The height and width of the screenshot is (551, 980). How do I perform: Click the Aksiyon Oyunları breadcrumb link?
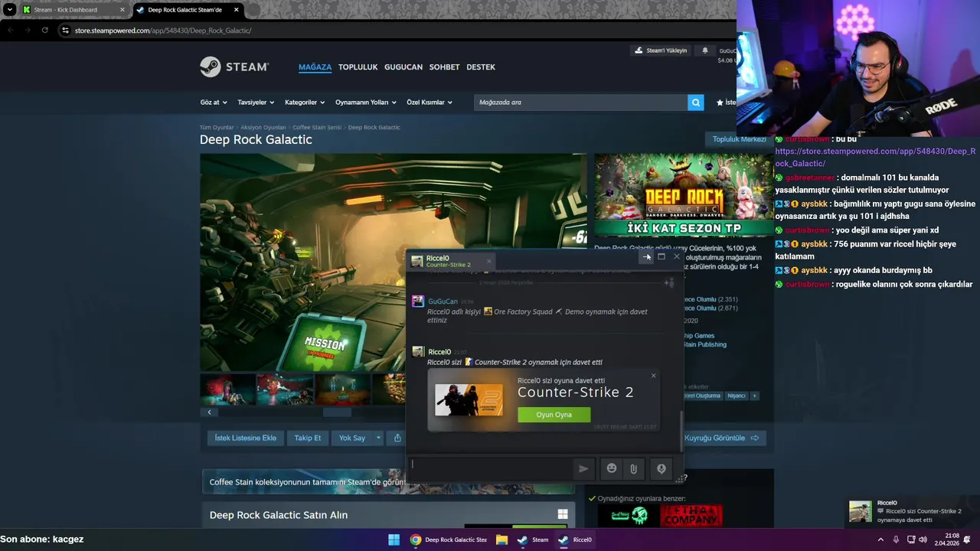tap(263, 127)
